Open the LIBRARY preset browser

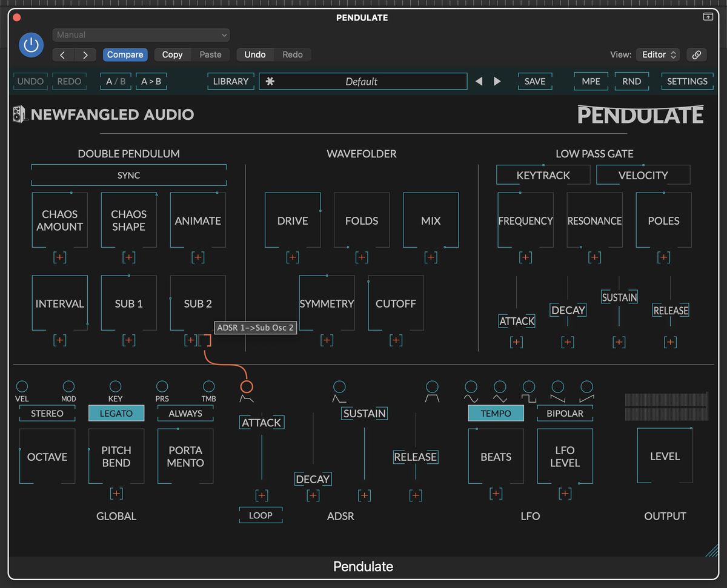pyautogui.click(x=230, y=81)
